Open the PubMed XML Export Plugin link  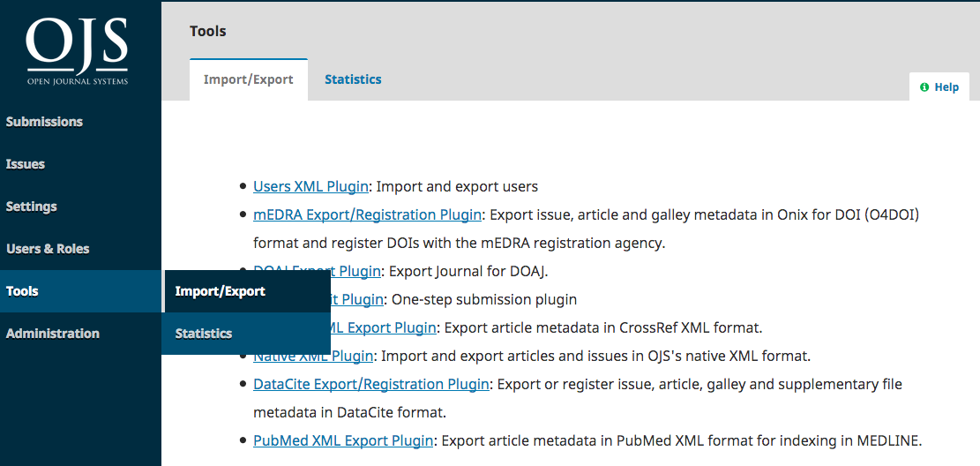coord(342,440)
